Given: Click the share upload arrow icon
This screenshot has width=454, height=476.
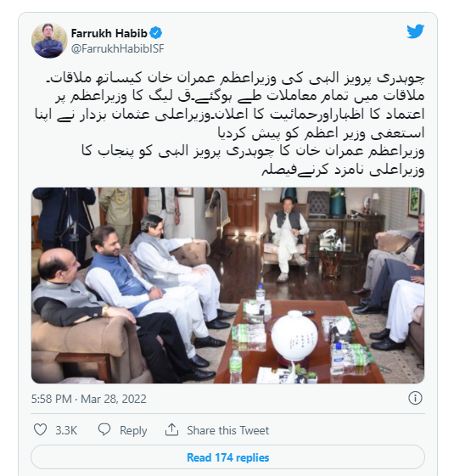Looking at the screenshot, I should pos(171,429).
